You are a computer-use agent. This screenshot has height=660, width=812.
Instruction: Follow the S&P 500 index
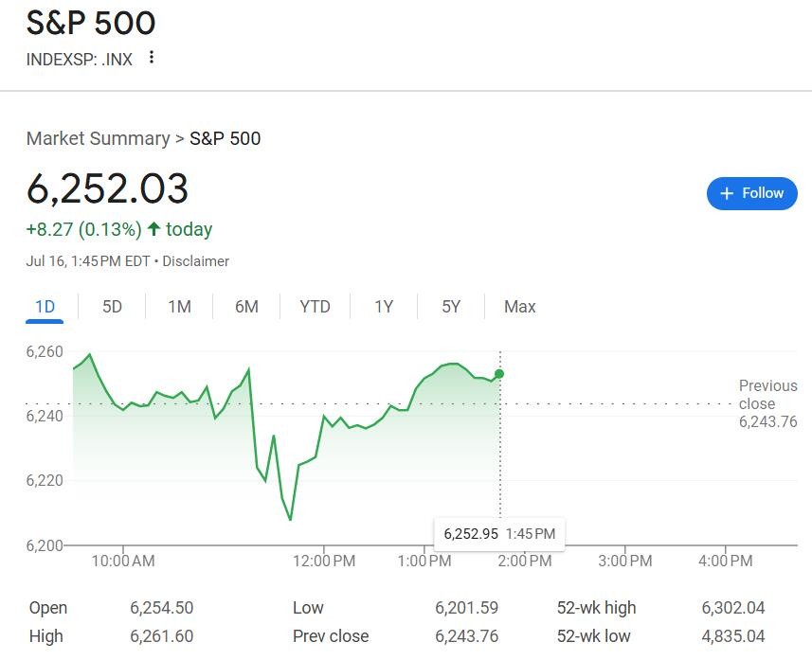(752, 193)
